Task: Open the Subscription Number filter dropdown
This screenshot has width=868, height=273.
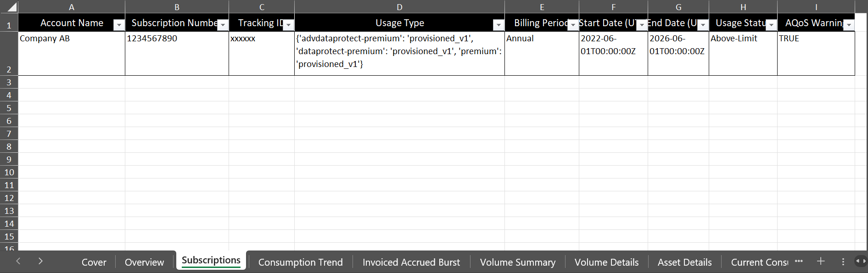Action: point(223,25)
